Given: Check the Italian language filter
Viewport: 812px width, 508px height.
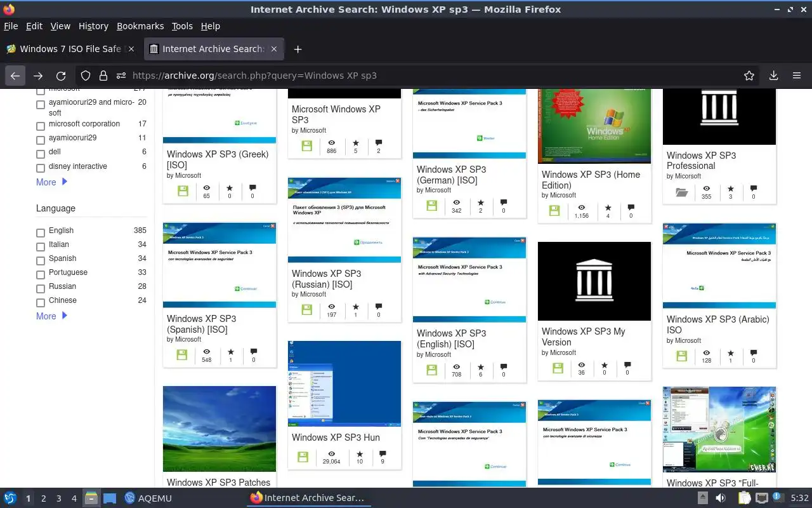Looking at the screenshot, I should tap(41, 247).
